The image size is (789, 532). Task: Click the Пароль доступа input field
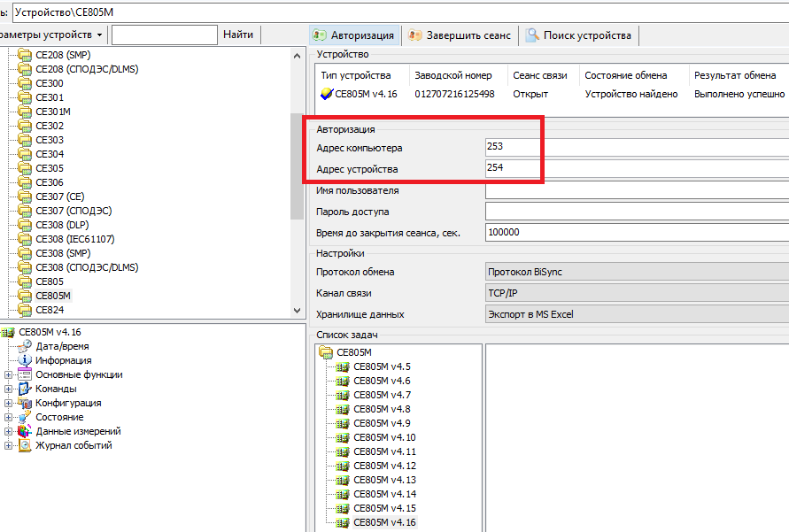[x=636, y=212]
